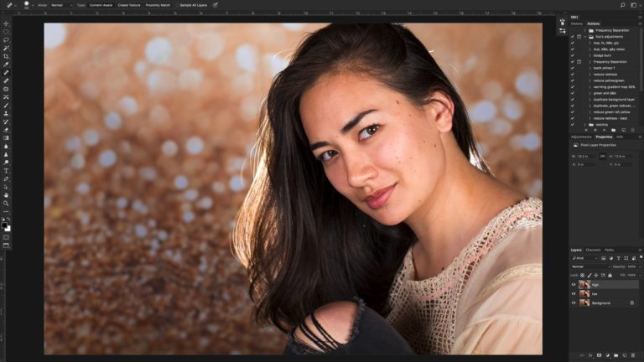The width and height of the screenshot is (644, 362).
Task: Switch to the Actions tab
Action: (593, 23)
